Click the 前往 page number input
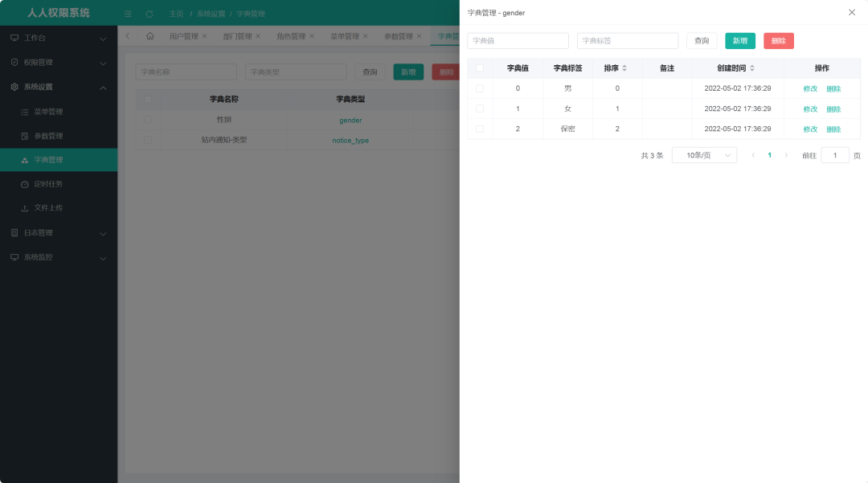 tap(834, 154)
